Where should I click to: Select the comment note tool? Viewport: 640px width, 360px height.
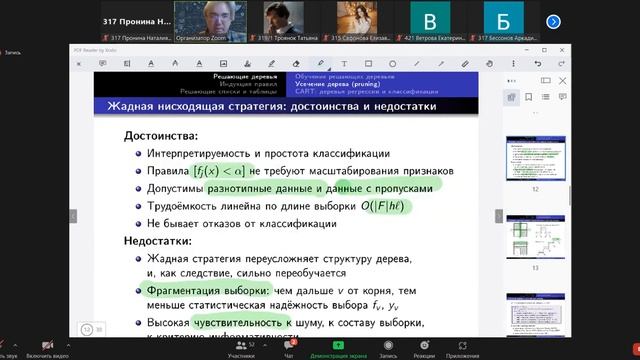pyautogui.click(x=102, y=64)
